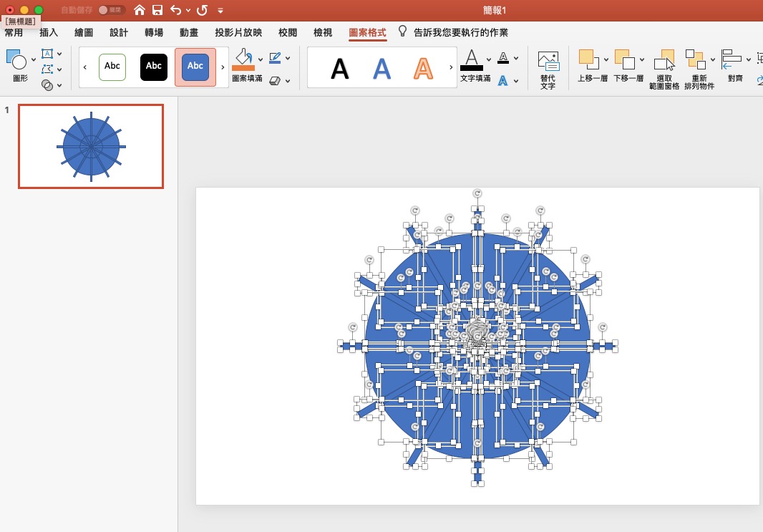Click the Undo arrow icon

click(176, 10)
